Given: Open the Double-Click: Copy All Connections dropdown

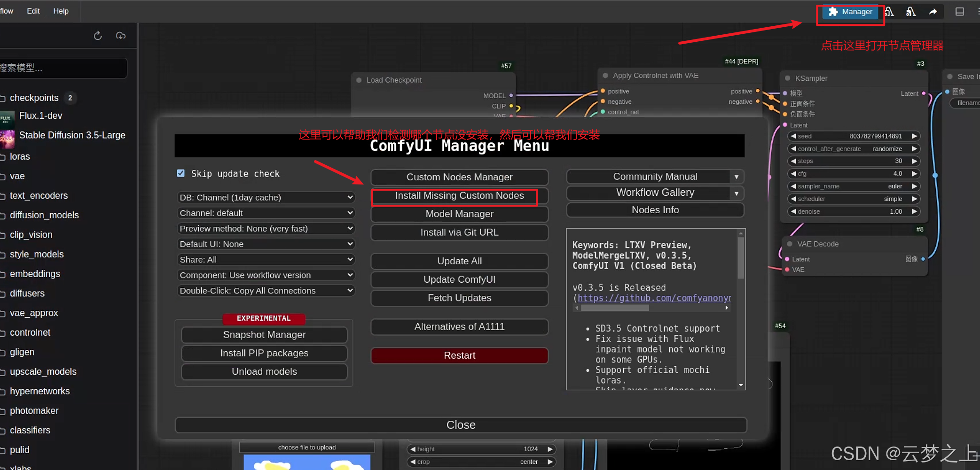Looking at the screenshot, I should 266,291.
